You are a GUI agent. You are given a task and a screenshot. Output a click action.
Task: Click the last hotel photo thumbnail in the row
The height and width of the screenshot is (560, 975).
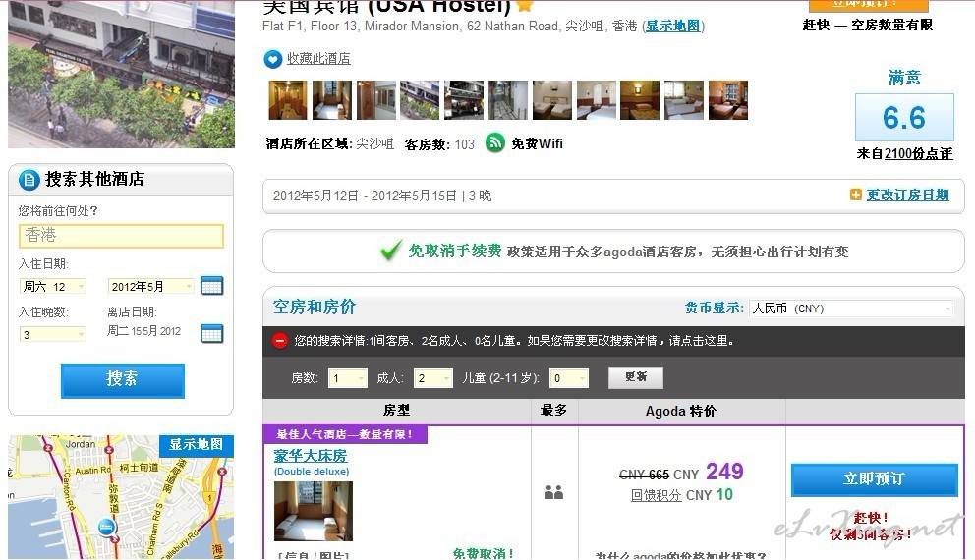pyautogui.click(x=728, y=99)
